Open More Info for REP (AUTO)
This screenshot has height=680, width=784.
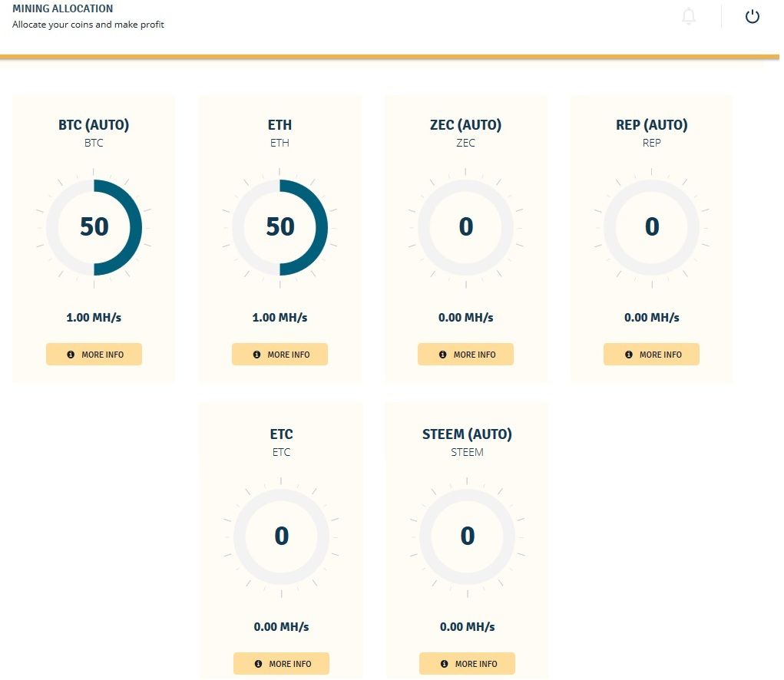651,355
